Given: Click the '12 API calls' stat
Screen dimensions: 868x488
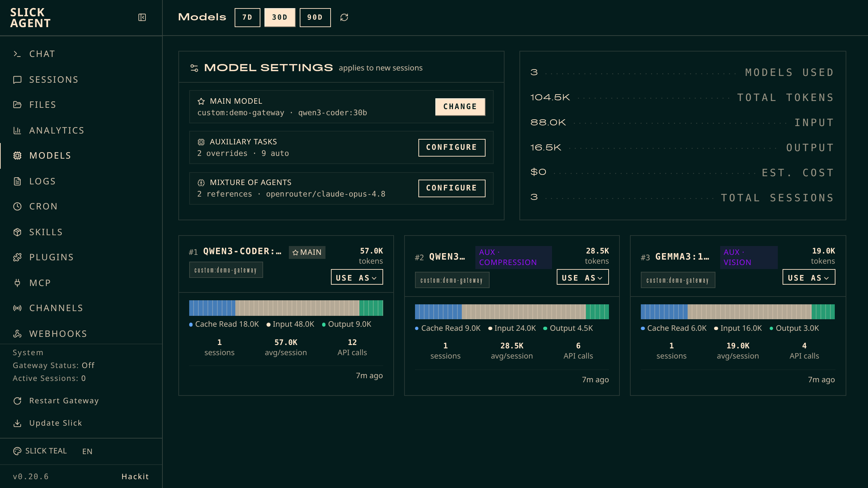Looking at the screenshot, I should click(x=352, y=347).
